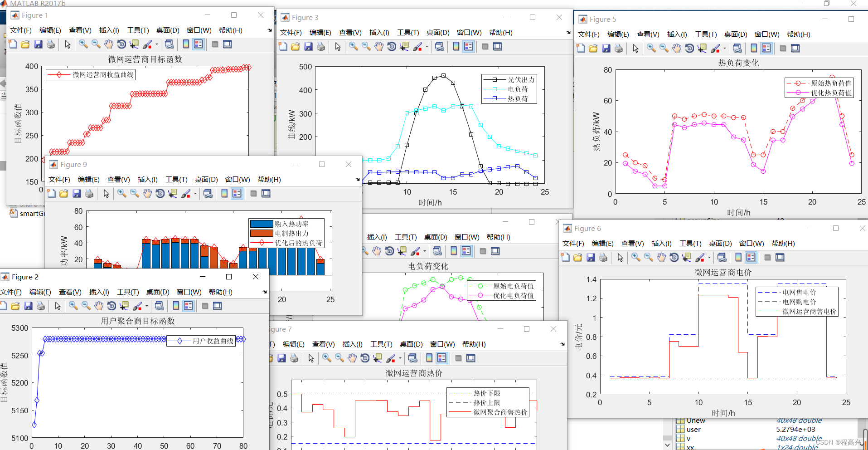Click Open File icon in Figure 1 toolbar
868x450 pixels.
click(x=25, y=44)
